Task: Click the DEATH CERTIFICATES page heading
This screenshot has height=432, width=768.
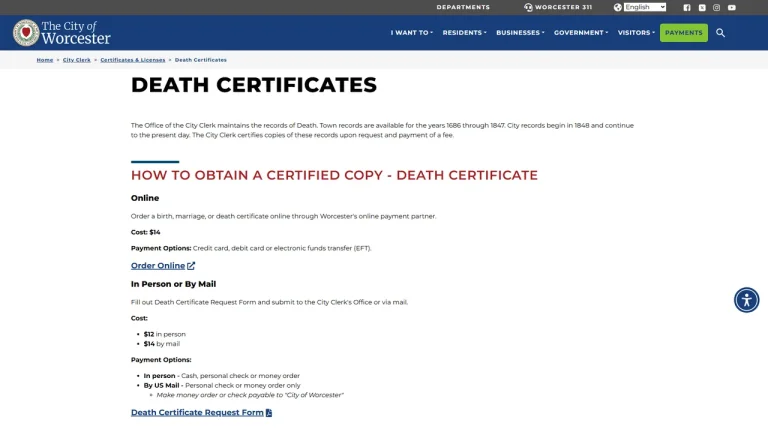Action: coord(254,85)
